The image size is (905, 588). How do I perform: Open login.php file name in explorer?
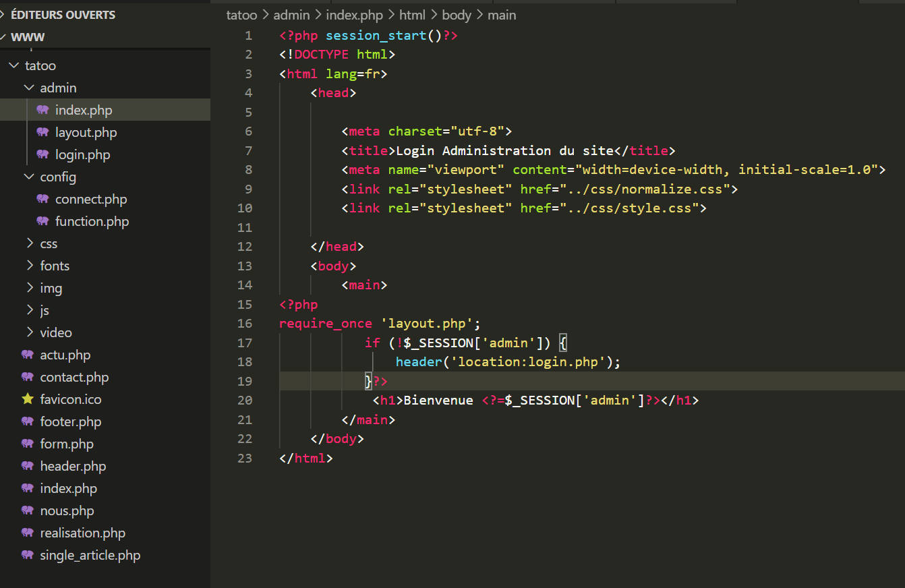point(82,154)
